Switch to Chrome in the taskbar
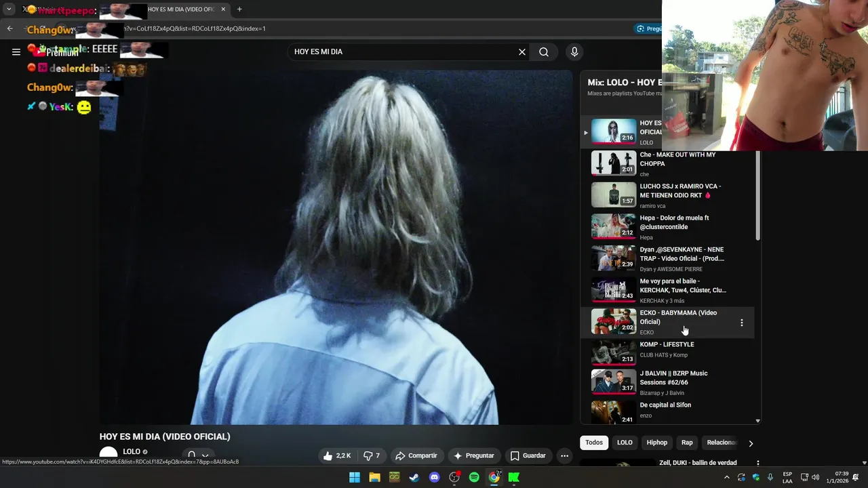 click(494, 477)
